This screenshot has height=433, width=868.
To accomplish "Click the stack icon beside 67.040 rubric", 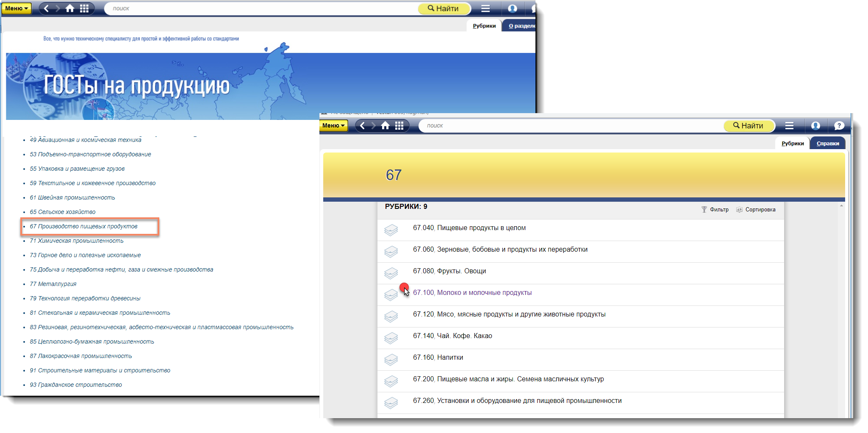I will 391,230.
